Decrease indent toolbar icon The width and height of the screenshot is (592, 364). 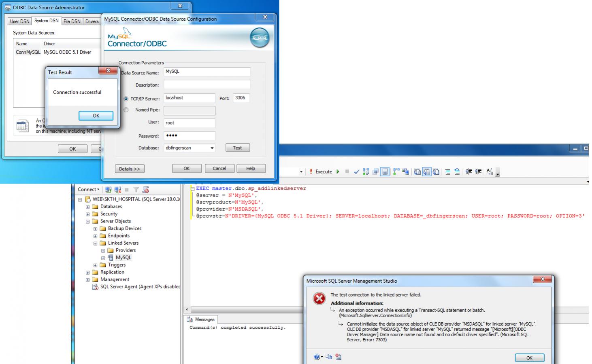[x=469, y=172]
